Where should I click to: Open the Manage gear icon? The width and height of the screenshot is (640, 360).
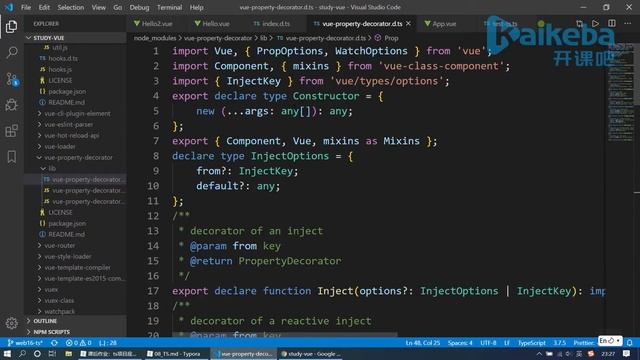pyautogui.click(x=11, y=323)
